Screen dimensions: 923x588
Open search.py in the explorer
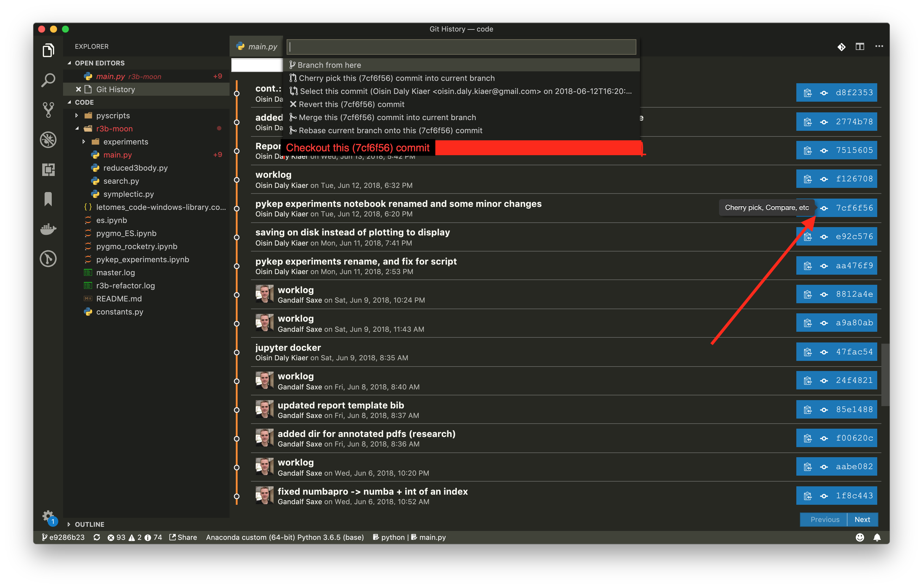121,181
